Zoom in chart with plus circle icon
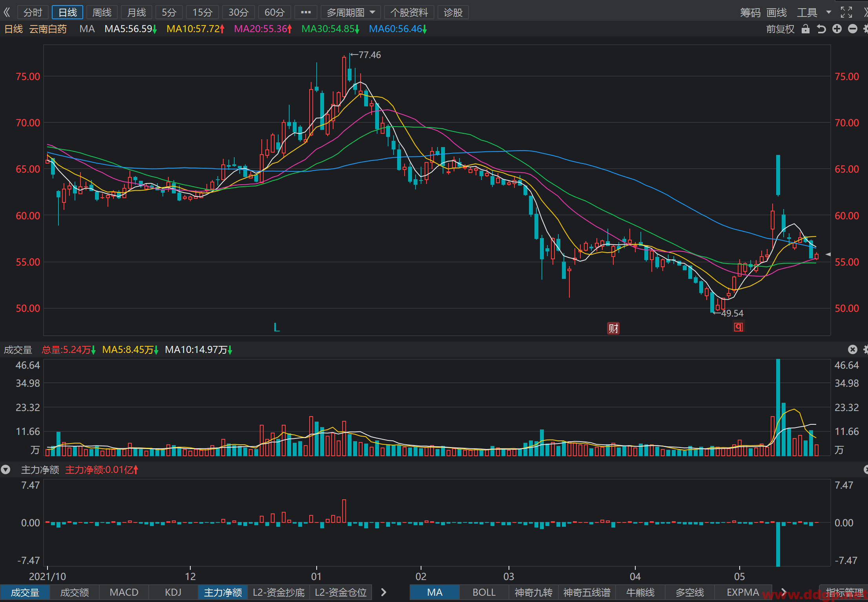 coord(837,29)
